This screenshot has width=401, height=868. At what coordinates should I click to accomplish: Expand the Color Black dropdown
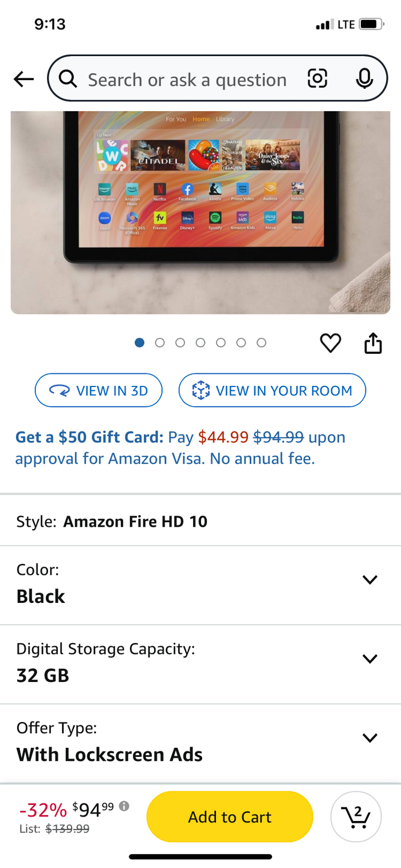point(200,585)
